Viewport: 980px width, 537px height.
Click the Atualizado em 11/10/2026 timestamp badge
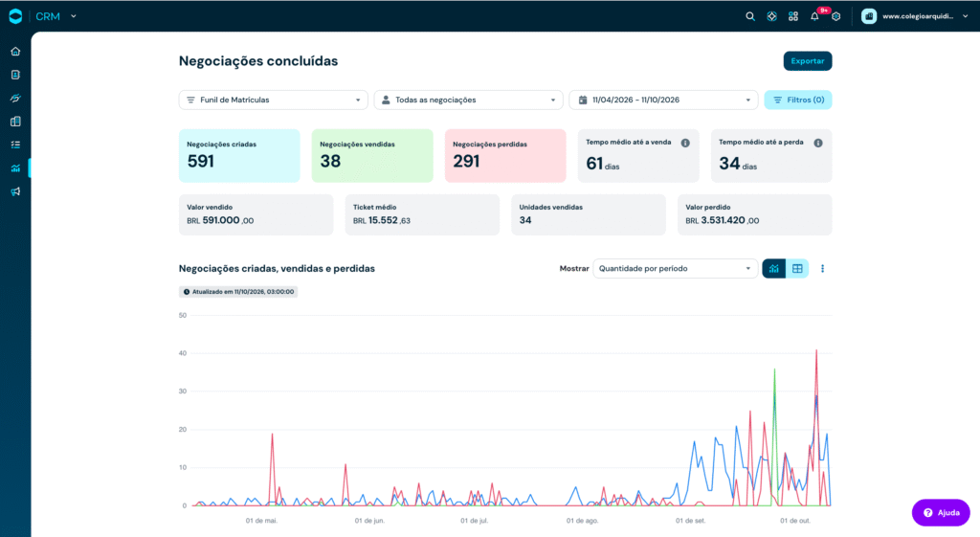[x=238, y=291]
